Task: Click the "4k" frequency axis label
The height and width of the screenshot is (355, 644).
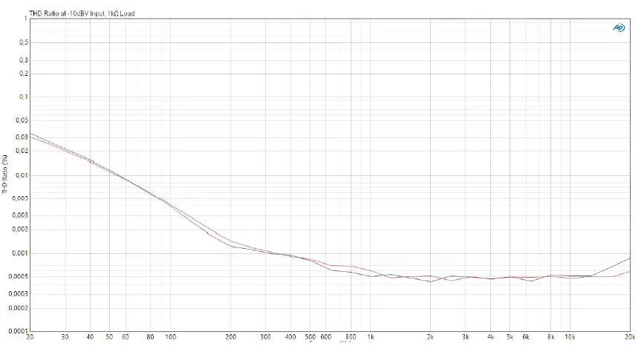Action: (490, 337)
